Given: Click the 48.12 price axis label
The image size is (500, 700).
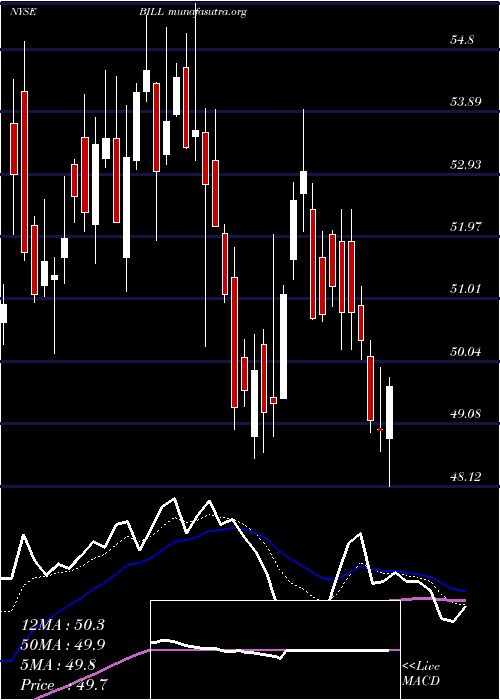Looking at the screenshot, I should pyautogui.click(x=465, y=477).
